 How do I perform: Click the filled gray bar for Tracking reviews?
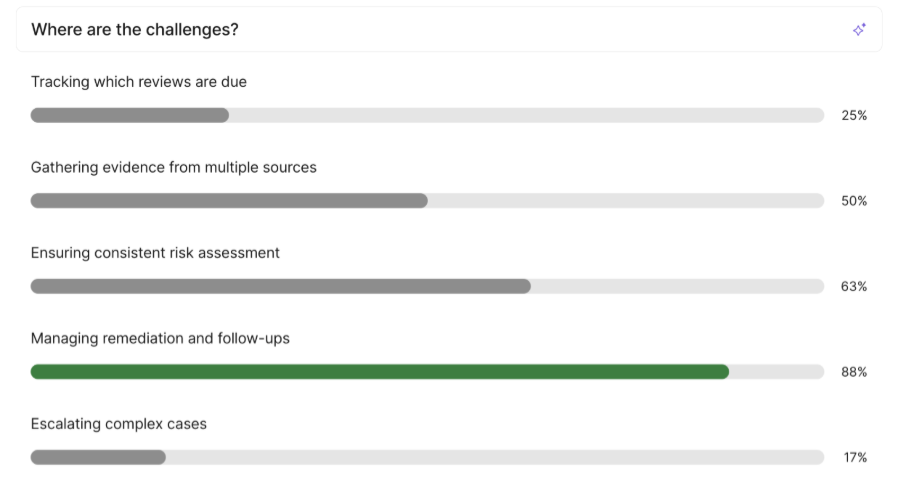coord(130,115)
